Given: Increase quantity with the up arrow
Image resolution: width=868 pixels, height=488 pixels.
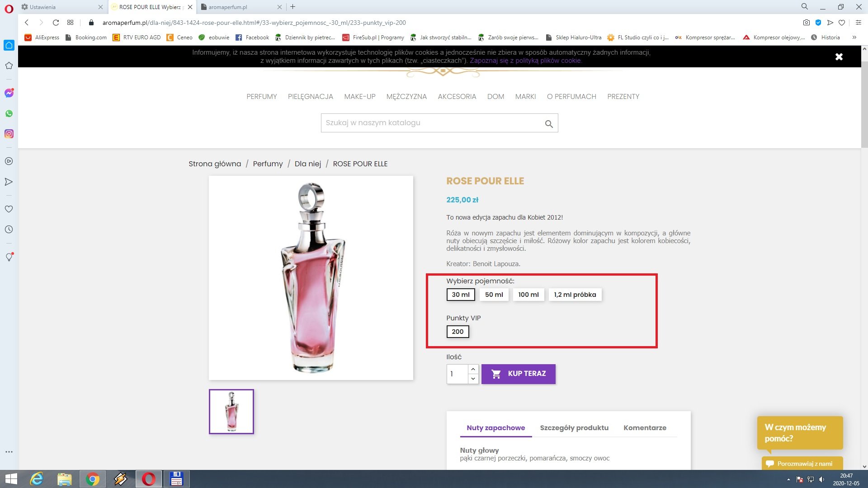Looking at the screenshot, I should 473,369.
